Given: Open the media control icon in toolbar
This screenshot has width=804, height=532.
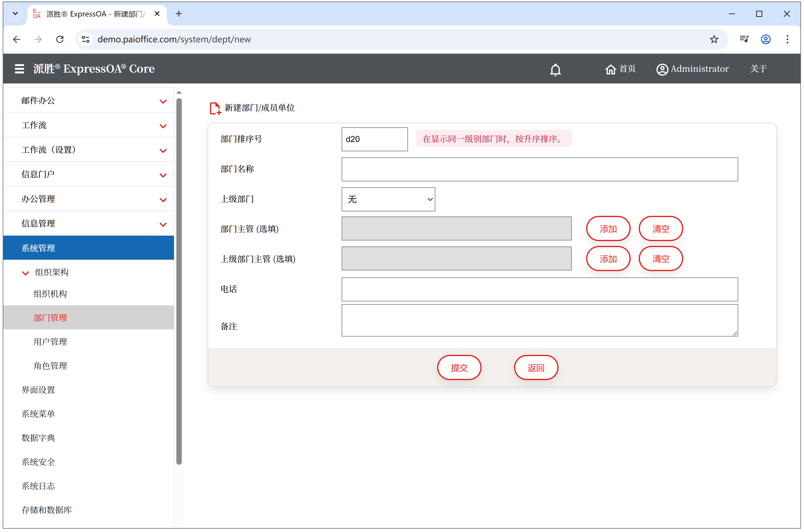Looking at the screenshot, I should (744, 39).
